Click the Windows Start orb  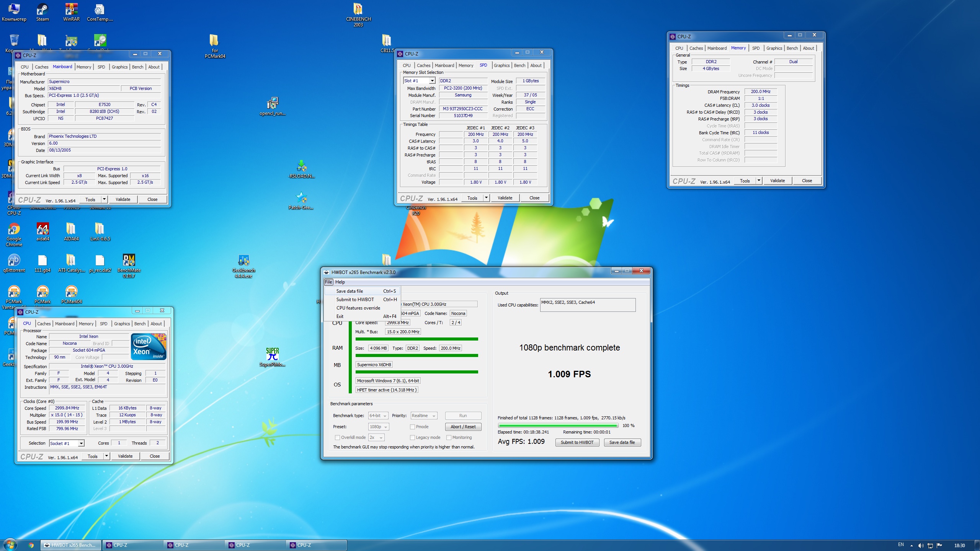coord(10,545)
